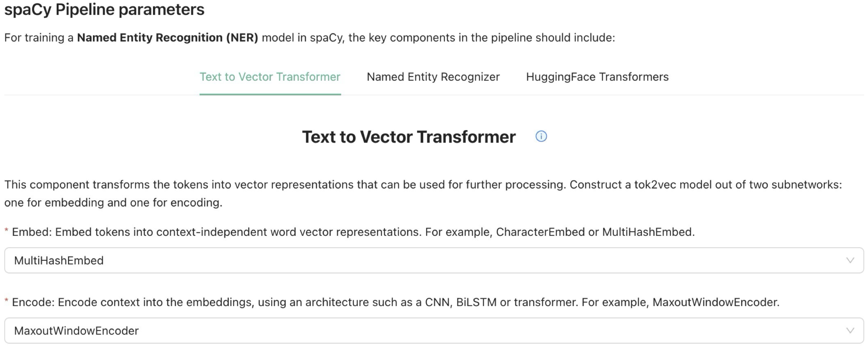Screen dimensions: 868x349
Task: Click the Encode field label text
Action: click(x=396, y=302)
